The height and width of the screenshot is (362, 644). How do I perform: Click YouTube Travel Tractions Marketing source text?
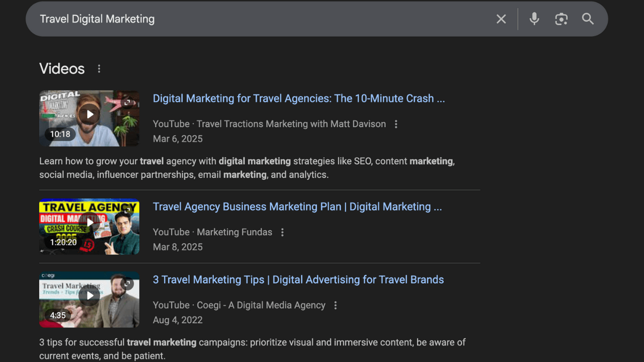pyautogui.click(x=269, y=124)
